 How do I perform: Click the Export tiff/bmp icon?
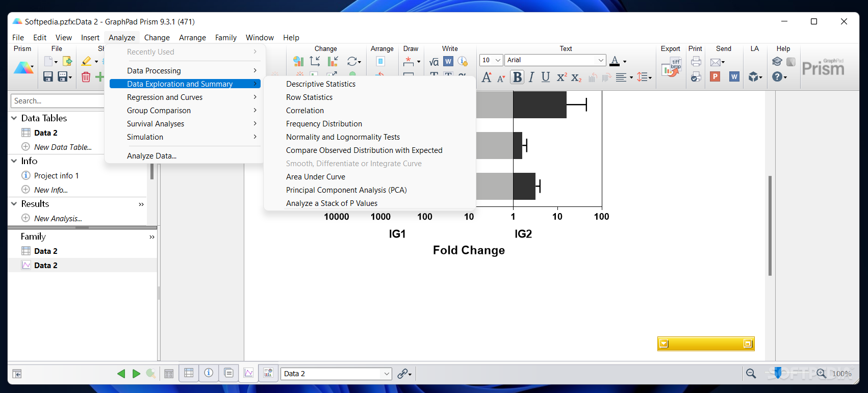pyautogui.click(x=671, y=67)
